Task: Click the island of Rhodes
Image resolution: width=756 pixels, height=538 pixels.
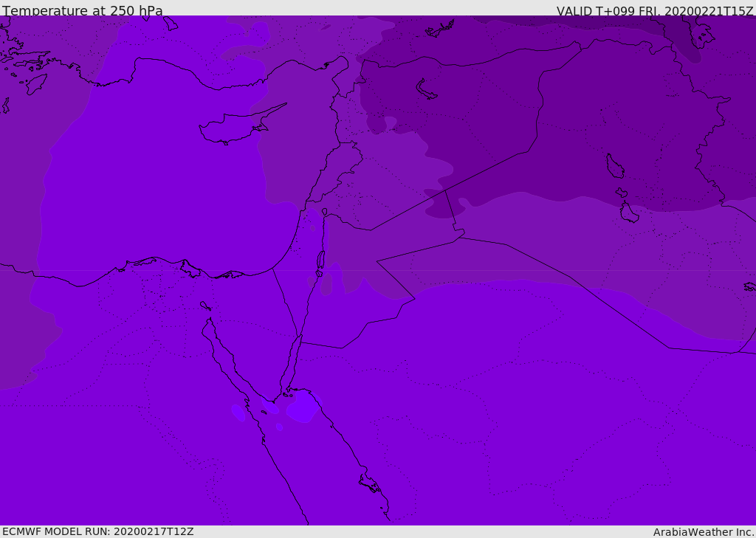Action: point(35,83)
